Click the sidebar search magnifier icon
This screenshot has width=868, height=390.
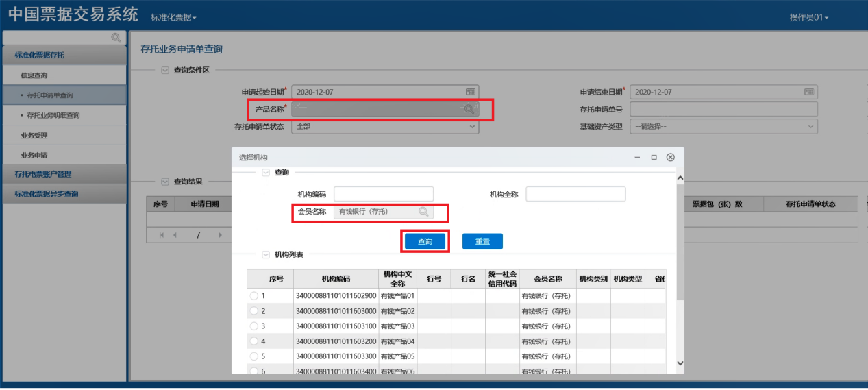click(x=116, y=37)
